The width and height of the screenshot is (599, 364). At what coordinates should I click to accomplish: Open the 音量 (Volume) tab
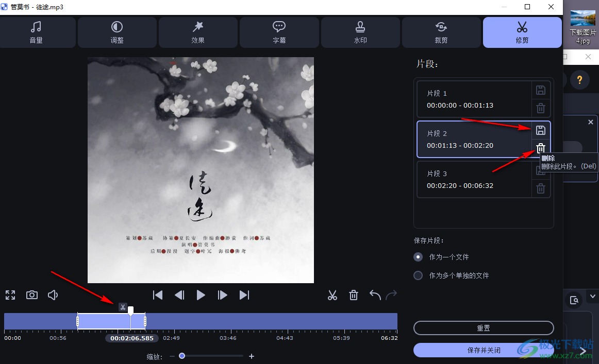37,32
